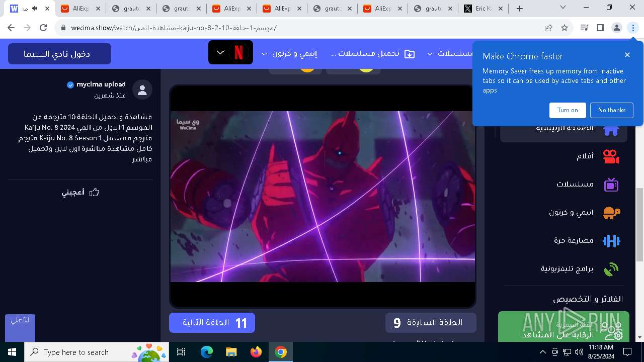Image resolution: width=644 pixels, height=362 pixels.
Task: Show hidden system tray icons
Action: (x=542, y=352)
